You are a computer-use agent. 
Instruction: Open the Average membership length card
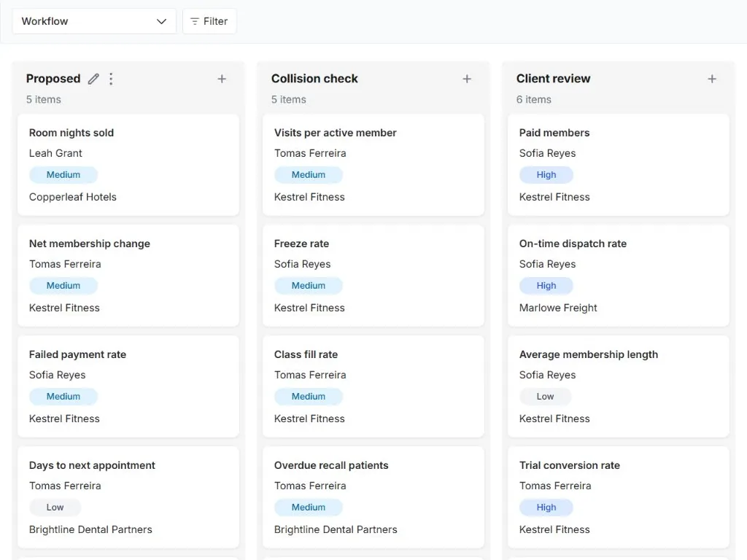[619, 386]
